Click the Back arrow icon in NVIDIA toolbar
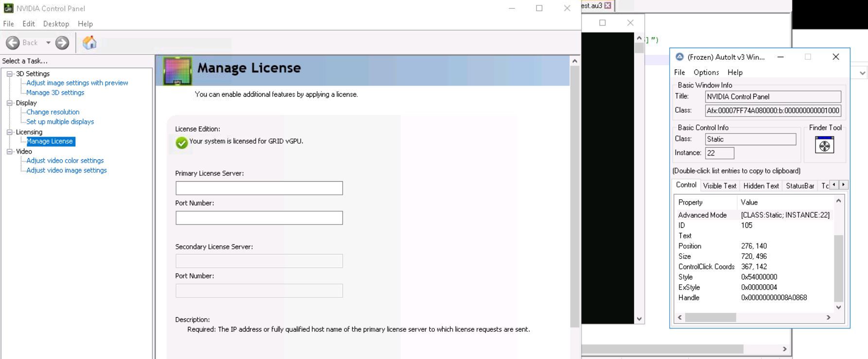The height and width of the screenshot is (359, 868). pyautogui.click(x=13, y=43)
